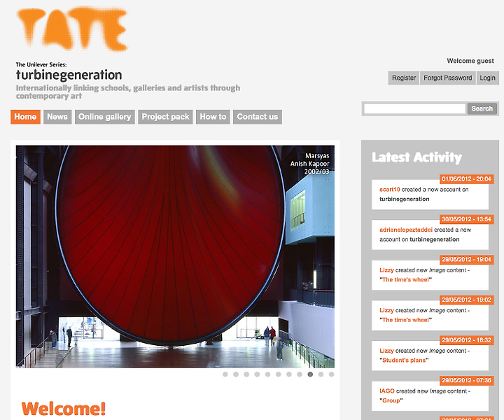
Task: Go to the Online gallery page
Action: (x=105, y=117)
